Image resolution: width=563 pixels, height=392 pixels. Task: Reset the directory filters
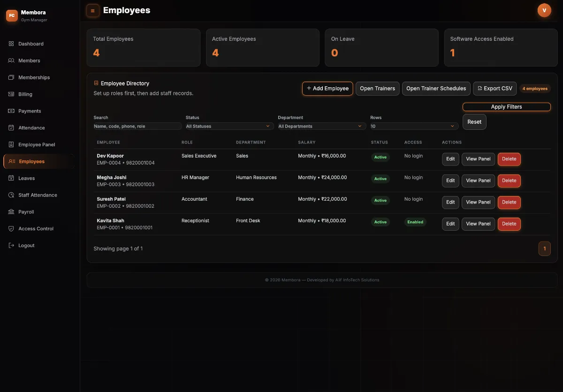[x=474, y=122]
